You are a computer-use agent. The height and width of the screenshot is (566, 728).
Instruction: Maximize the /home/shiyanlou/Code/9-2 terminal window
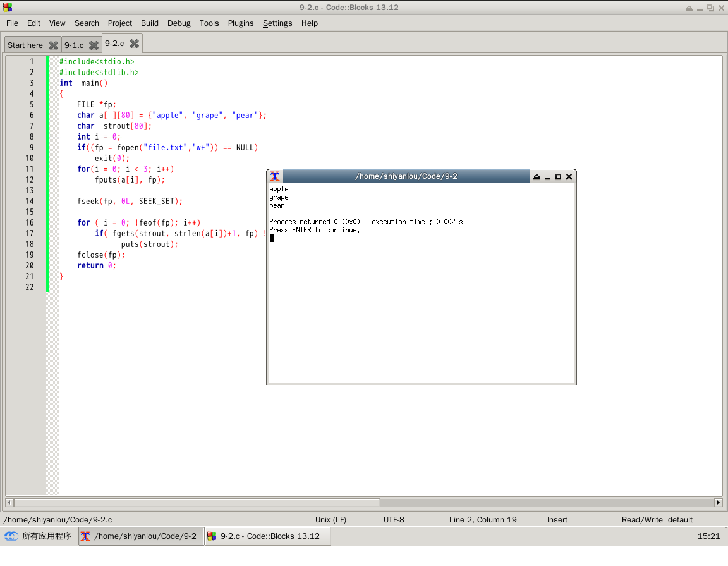click(558, 176)
